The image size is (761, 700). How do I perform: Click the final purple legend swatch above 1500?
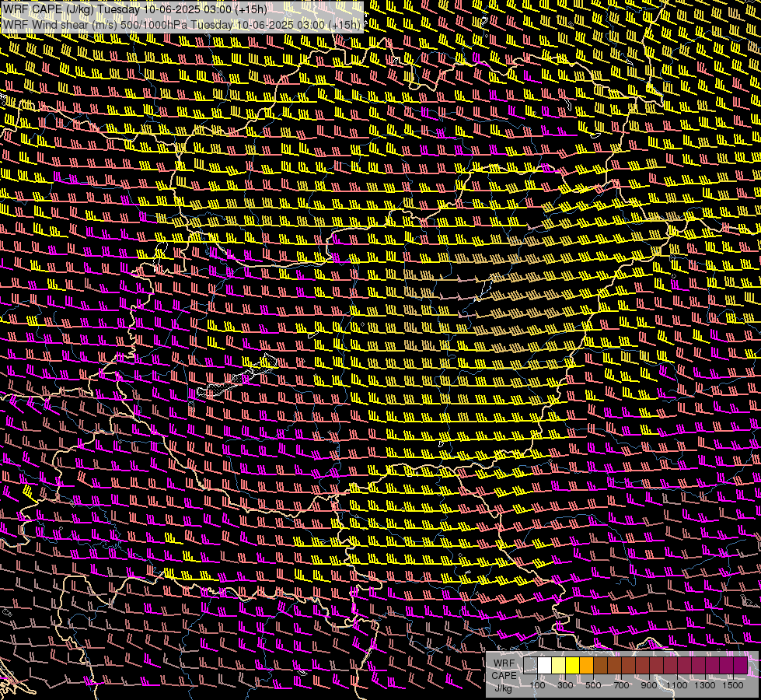coord(741,666)
